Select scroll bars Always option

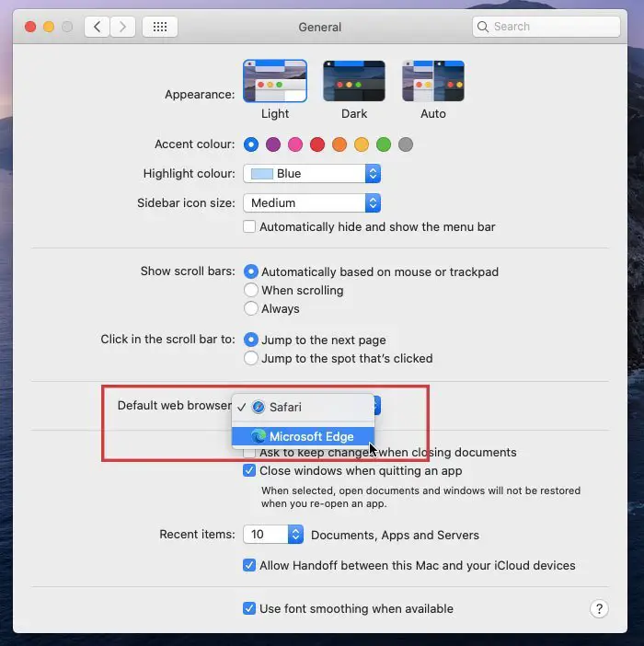(251, 308)
